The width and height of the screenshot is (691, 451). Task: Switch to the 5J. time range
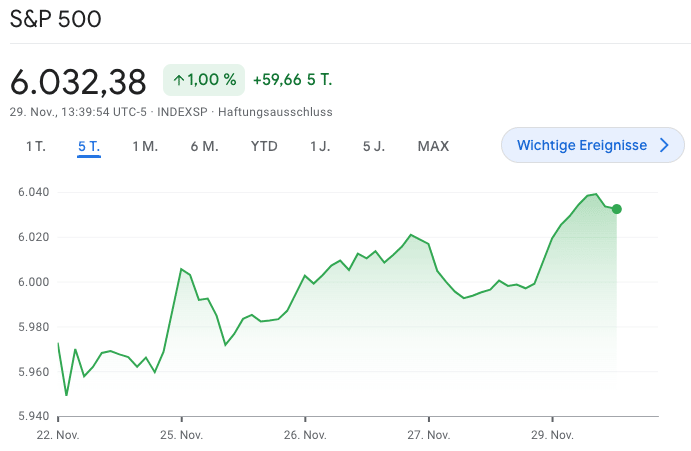(374, 146)
